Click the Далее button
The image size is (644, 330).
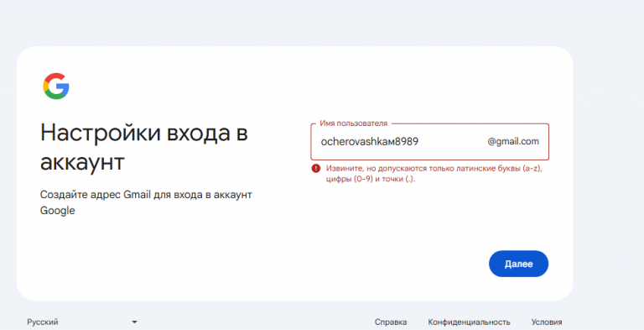tap(518, 264)
